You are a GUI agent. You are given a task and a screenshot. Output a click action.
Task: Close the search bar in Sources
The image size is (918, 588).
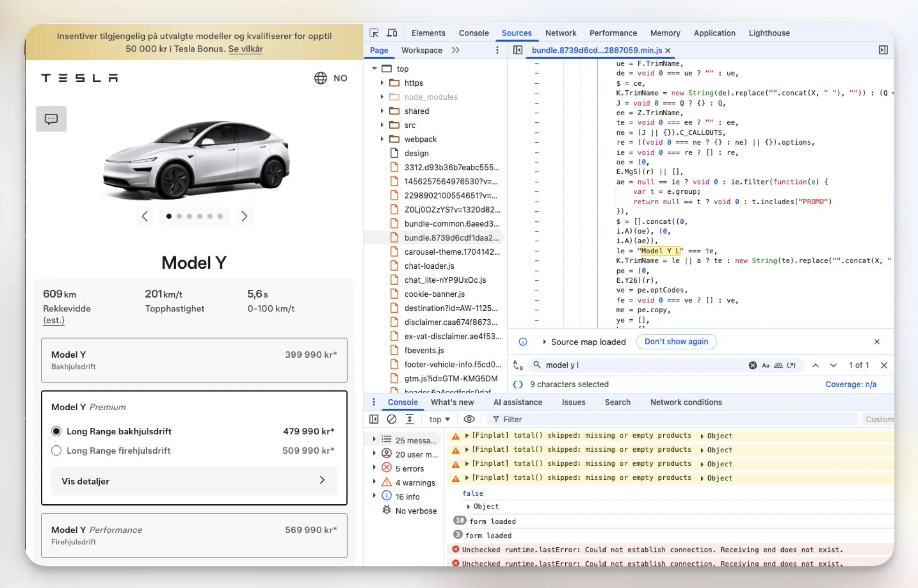click(884, 365)
